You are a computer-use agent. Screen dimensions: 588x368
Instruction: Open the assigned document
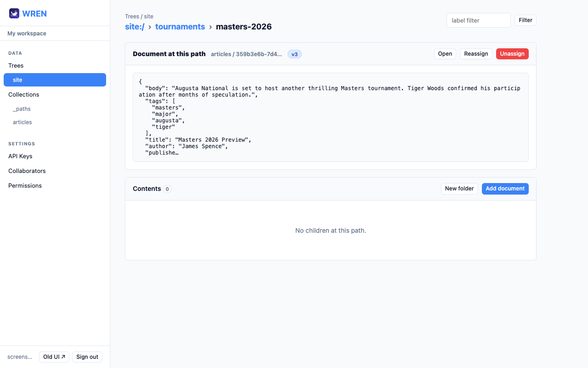[445, 54]
